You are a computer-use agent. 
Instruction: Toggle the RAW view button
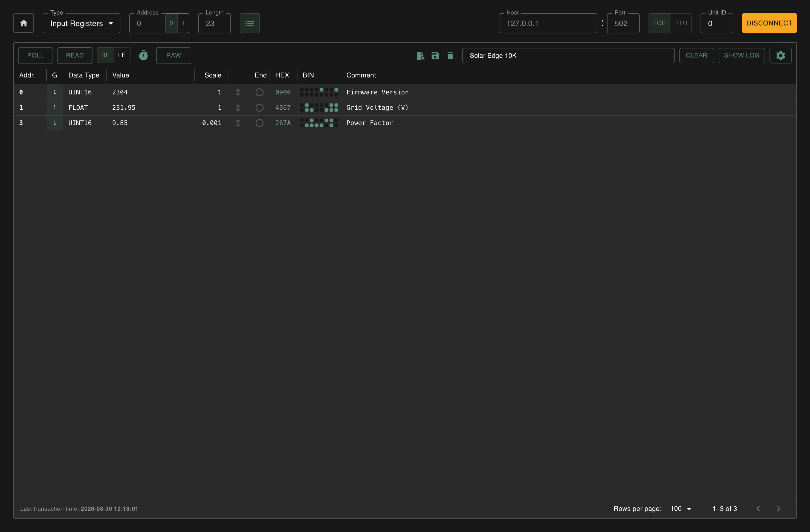[173, 55]
